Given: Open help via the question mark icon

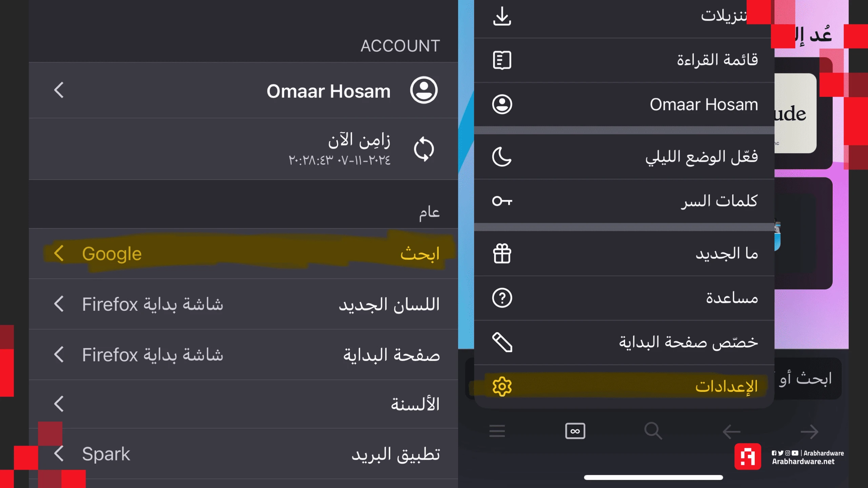Looking at the screenshot, I should point(502,298).
